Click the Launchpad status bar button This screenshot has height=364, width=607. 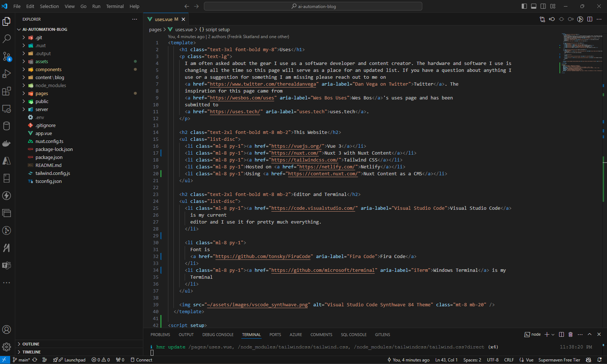(x=69, y=360)
